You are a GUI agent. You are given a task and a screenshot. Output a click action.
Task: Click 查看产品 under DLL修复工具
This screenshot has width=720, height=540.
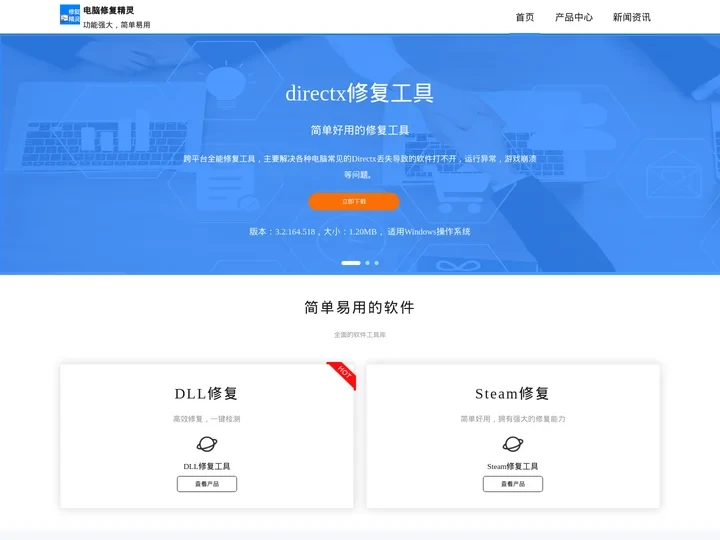[x=207, y=484]
